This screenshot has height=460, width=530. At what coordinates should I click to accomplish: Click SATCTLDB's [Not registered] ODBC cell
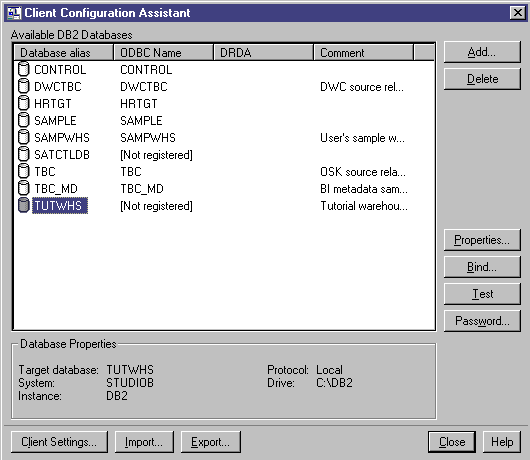coord(156,155)
